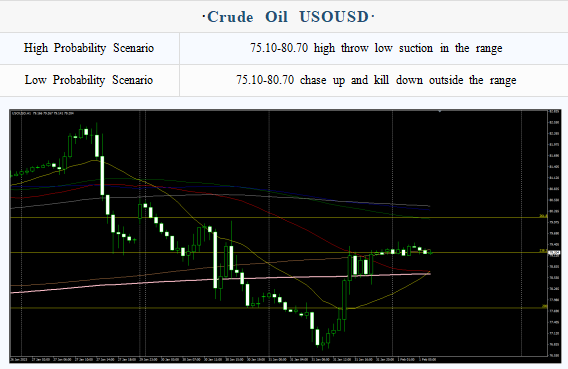The height and width of the screenshot is (369, 568).
Task: Select the "Low Probability Scenario" cell
Action: coord(89,80)
